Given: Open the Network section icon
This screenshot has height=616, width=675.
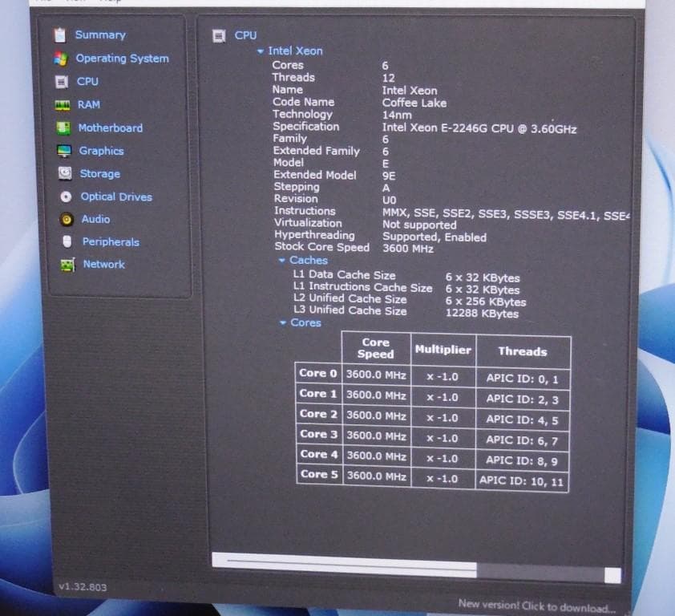Looking at the screenshot, I should point(68,265).
